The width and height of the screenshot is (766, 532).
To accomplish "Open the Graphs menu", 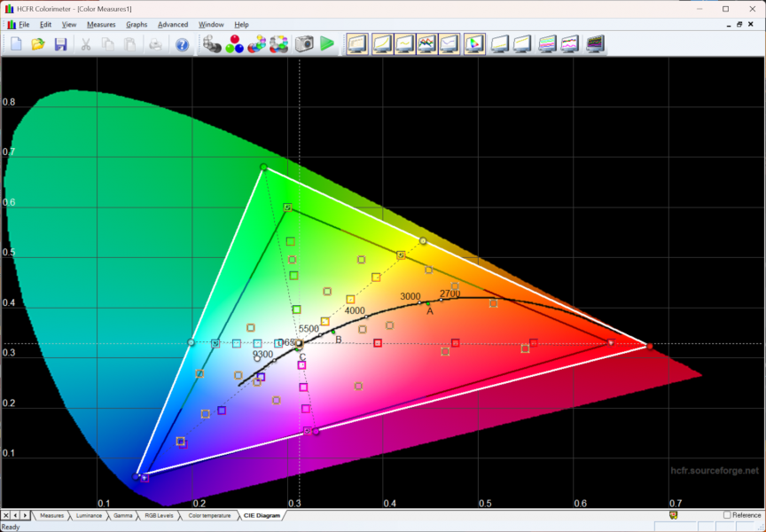I will (137, 24).
